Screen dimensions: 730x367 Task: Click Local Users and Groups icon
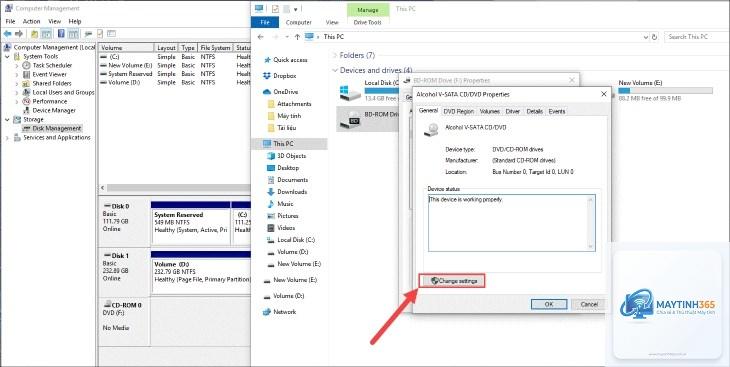[26, 93]
